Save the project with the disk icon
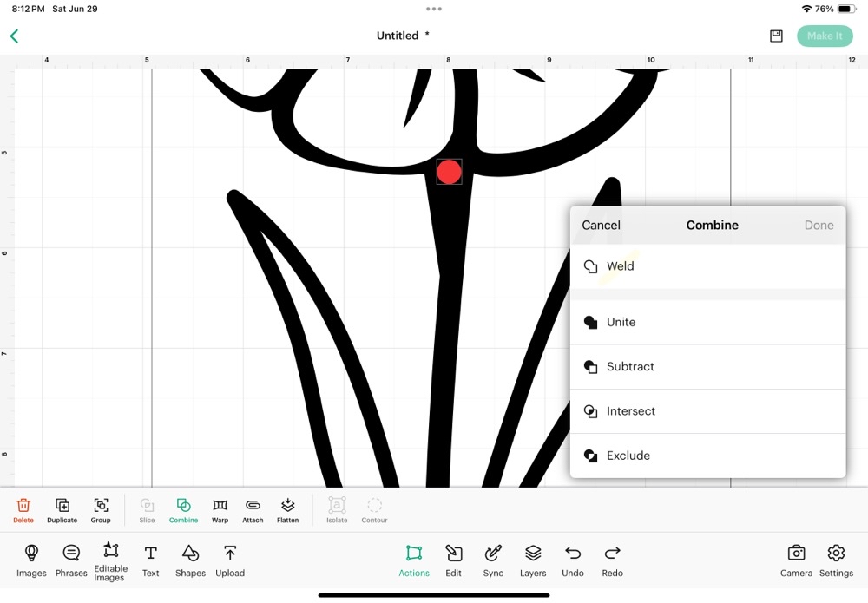Image resolution: width=868 pixels, height=603 pixels. 776,36
